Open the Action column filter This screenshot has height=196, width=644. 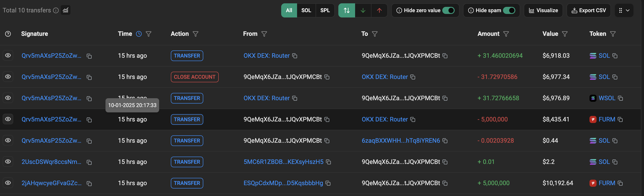point(196,34)
